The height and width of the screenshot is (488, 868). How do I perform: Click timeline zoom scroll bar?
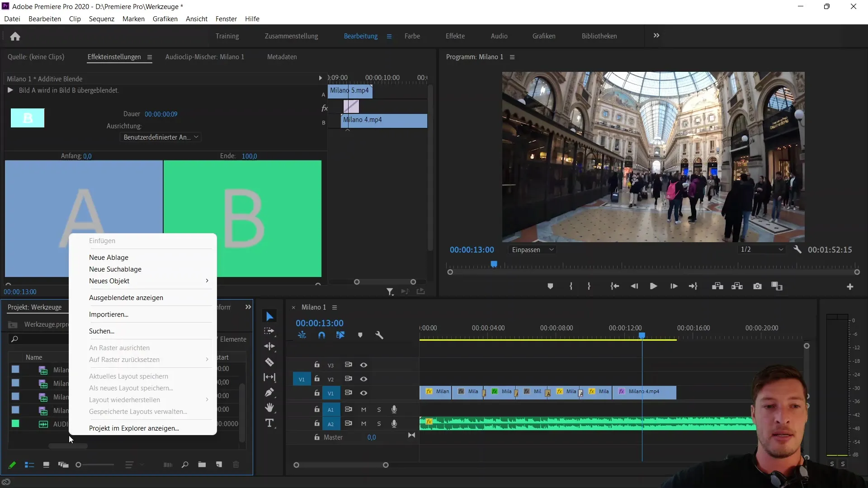(x=341, y=465)
